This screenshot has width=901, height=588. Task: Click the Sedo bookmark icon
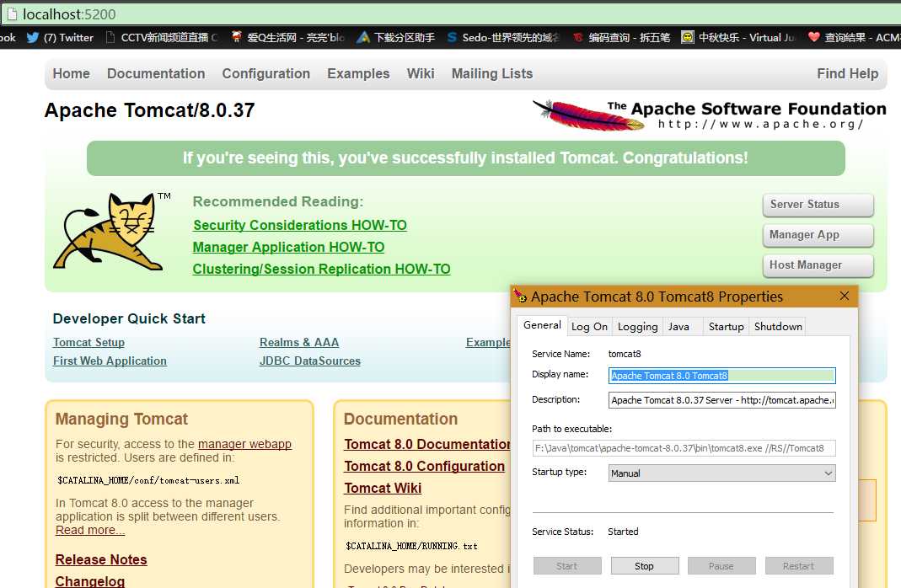(452, 37)
